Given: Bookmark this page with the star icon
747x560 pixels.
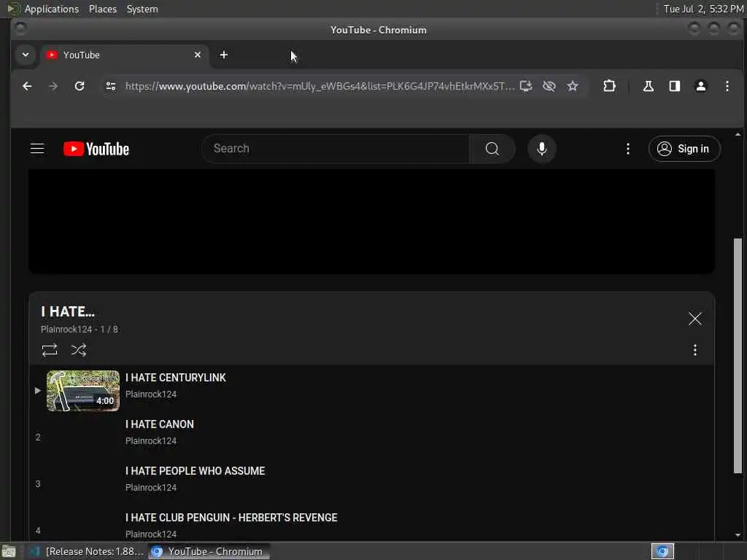Looking at the screenshot, I should pyautogui.click(x=572, y=86).
